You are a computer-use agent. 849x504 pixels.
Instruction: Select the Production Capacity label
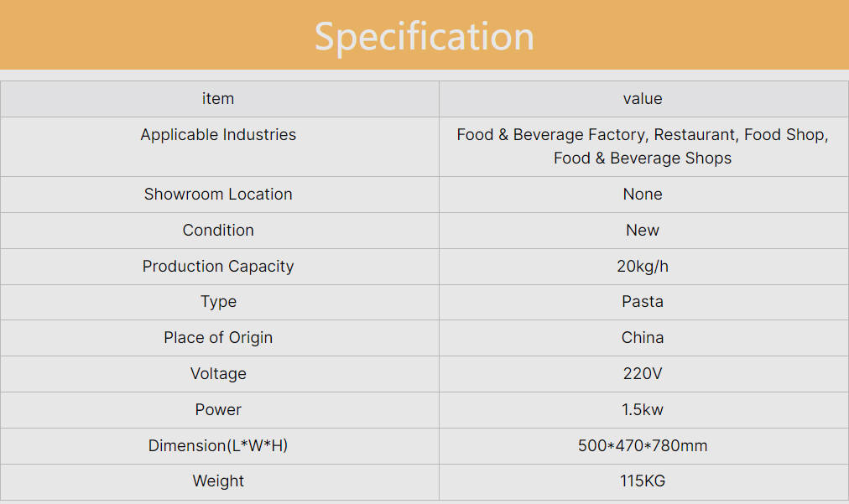(x=218, y=267)
